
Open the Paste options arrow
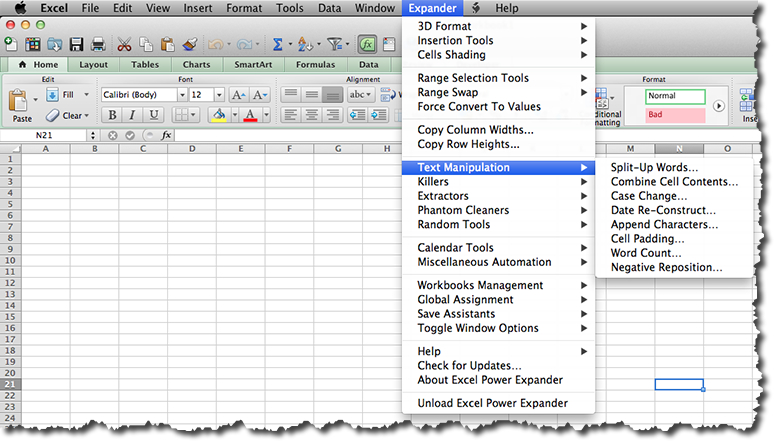pos(35,100)
